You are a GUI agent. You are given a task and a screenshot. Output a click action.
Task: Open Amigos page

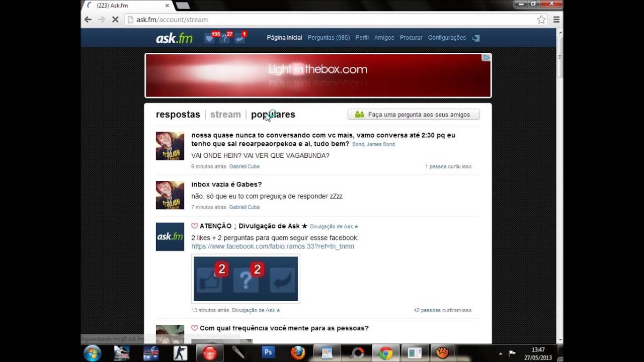coord(384,38)
